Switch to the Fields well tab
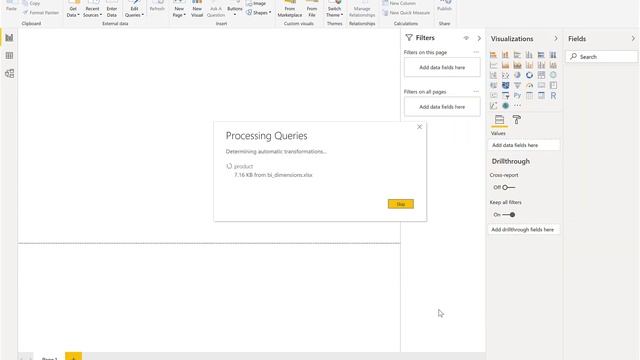The width and height of the screenshot is (640, 360). (x=499, y=120)
